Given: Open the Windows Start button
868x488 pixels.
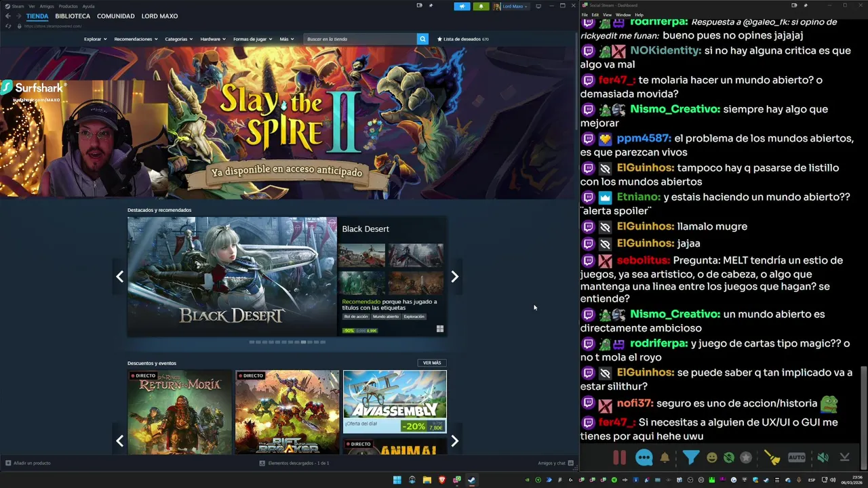Looking at the screenshot, I should pos(397,480).
